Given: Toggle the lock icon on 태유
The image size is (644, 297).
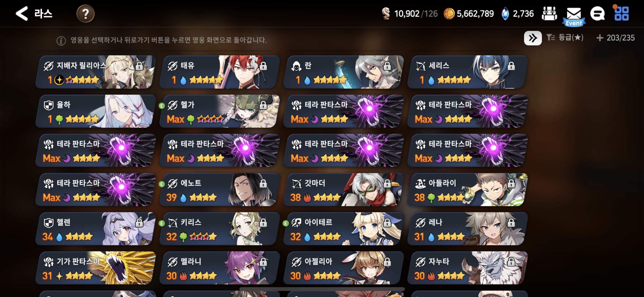Looking at the screenshot, I should click(263, 66).
